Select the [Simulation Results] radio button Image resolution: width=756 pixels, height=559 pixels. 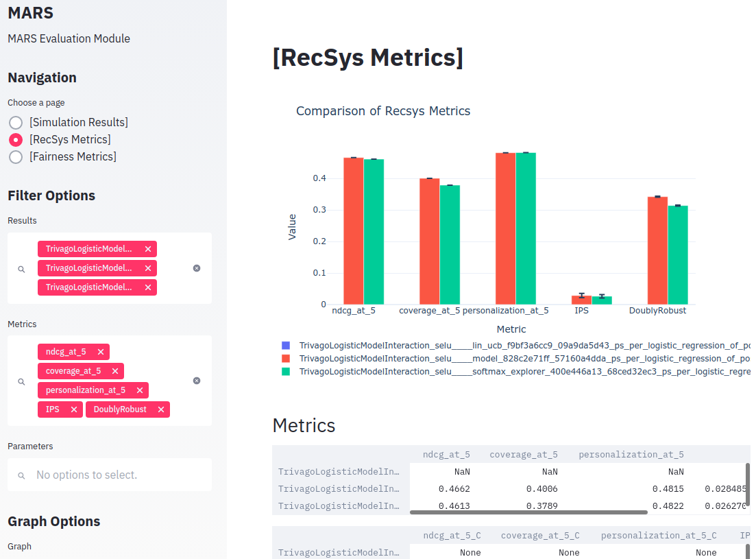click(x=16, y=123)
